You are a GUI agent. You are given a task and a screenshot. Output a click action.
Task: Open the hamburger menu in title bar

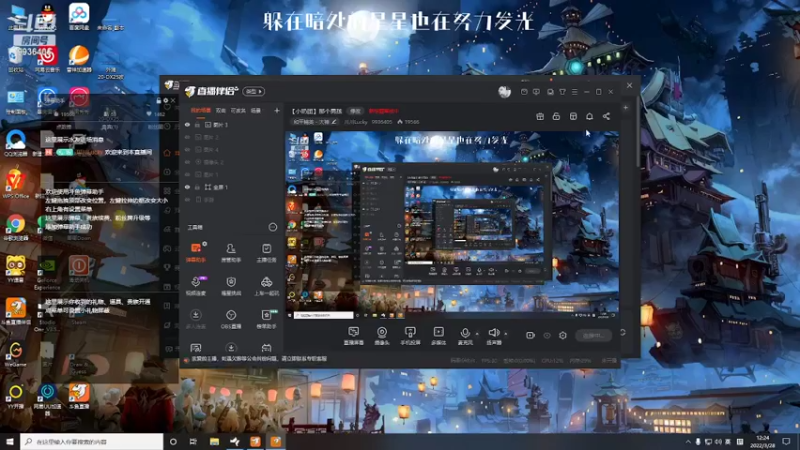[574, 92]
